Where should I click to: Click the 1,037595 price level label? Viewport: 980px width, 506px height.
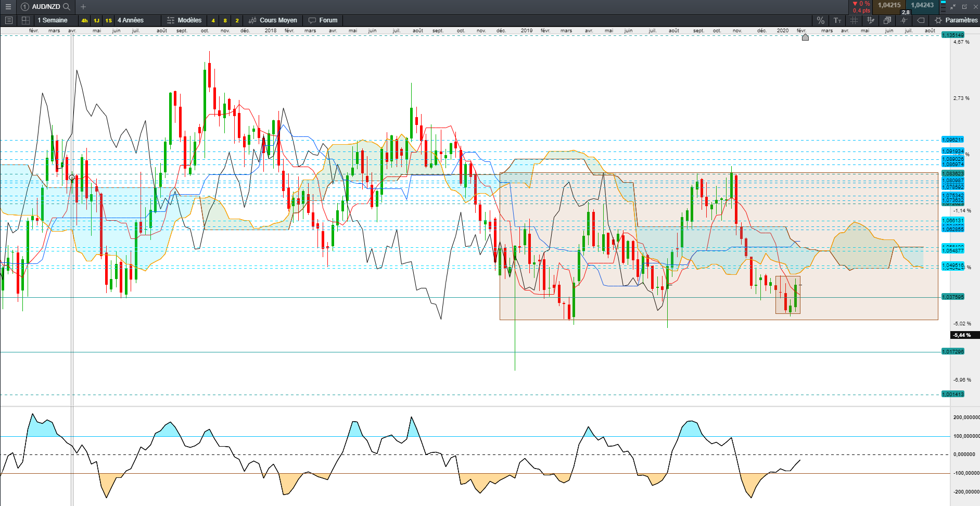click(x=953, y=297)
